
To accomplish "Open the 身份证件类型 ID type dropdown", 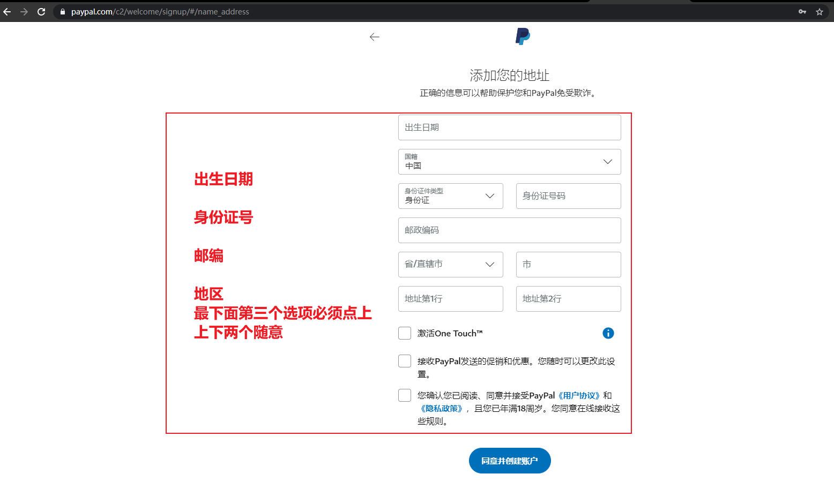I will point(451,196).
